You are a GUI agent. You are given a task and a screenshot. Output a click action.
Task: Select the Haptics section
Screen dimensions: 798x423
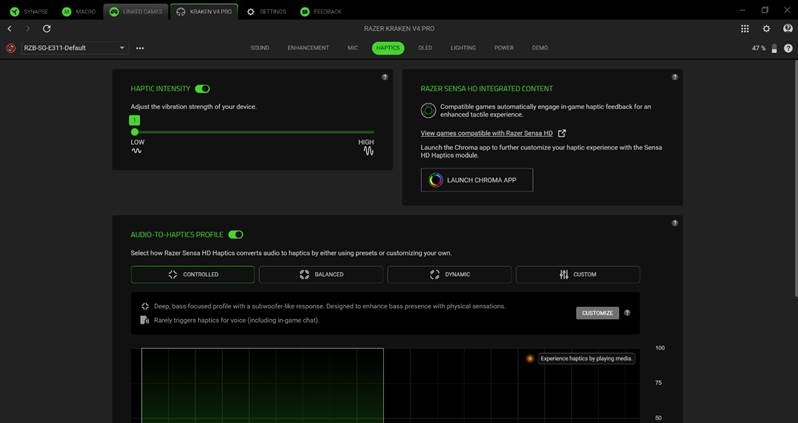tap(388, 48)
